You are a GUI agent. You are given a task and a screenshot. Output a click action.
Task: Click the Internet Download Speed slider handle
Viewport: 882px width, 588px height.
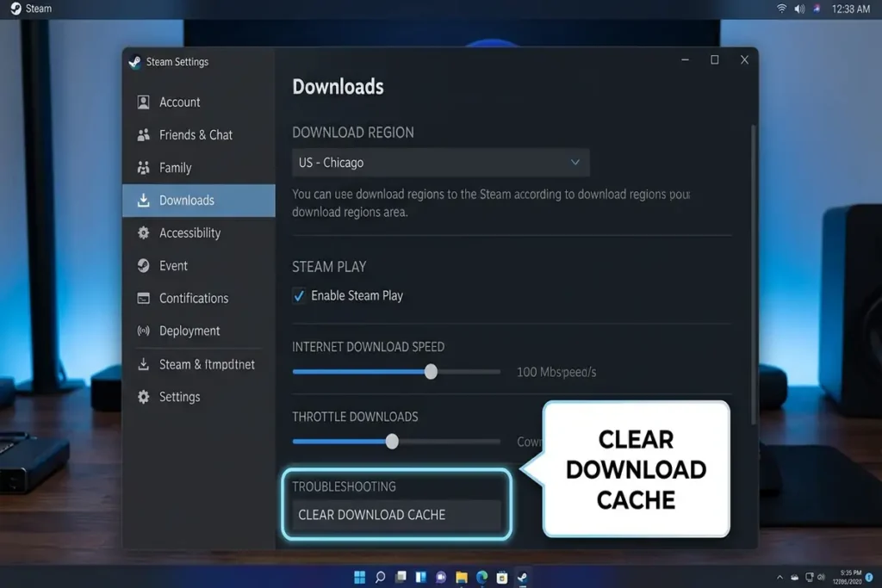(431, 372)
